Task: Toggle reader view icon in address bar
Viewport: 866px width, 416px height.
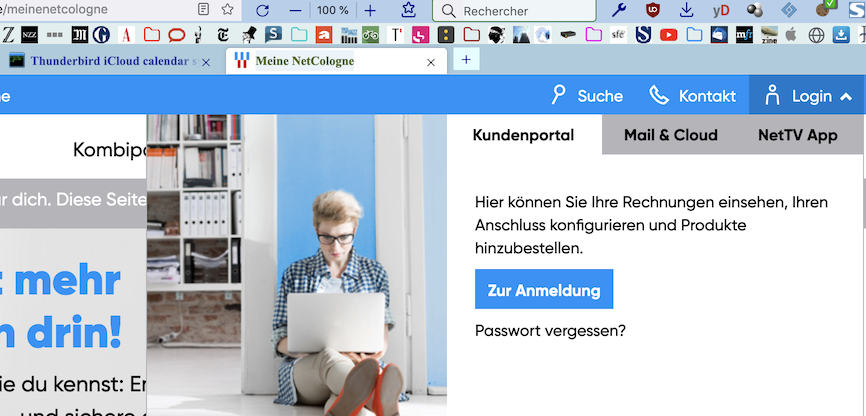Action: (x=204, y=9)
